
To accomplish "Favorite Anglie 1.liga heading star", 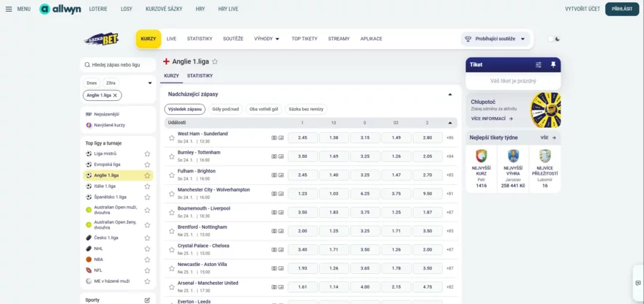I will pyautogui.click(x=215, y=61).
